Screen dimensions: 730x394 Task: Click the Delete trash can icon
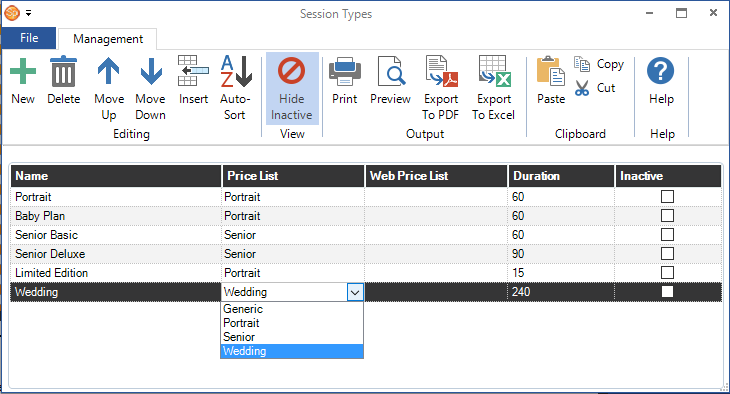63,71
